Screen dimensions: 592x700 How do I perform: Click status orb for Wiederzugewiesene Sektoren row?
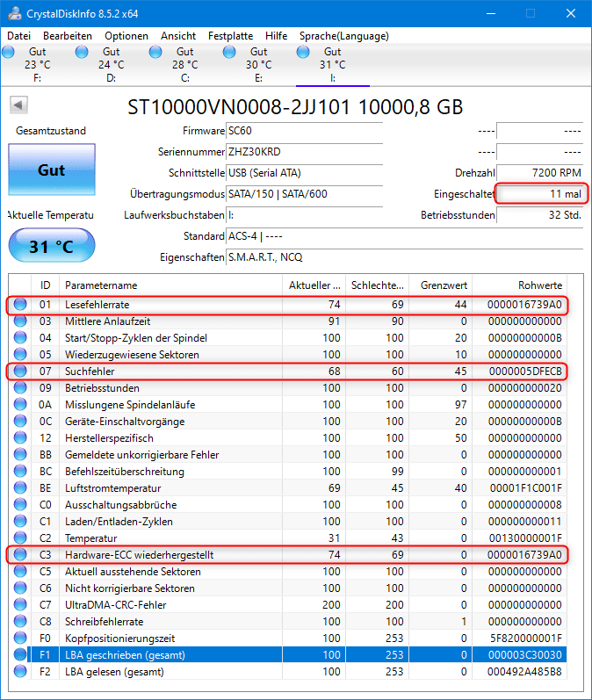point(20,354)
